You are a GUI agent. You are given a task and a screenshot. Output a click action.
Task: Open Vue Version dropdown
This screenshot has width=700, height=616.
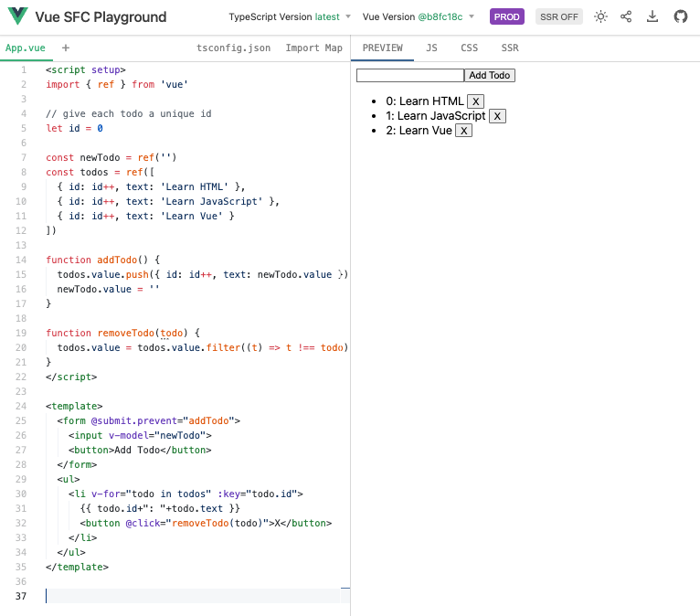click(x=418, y=17)
